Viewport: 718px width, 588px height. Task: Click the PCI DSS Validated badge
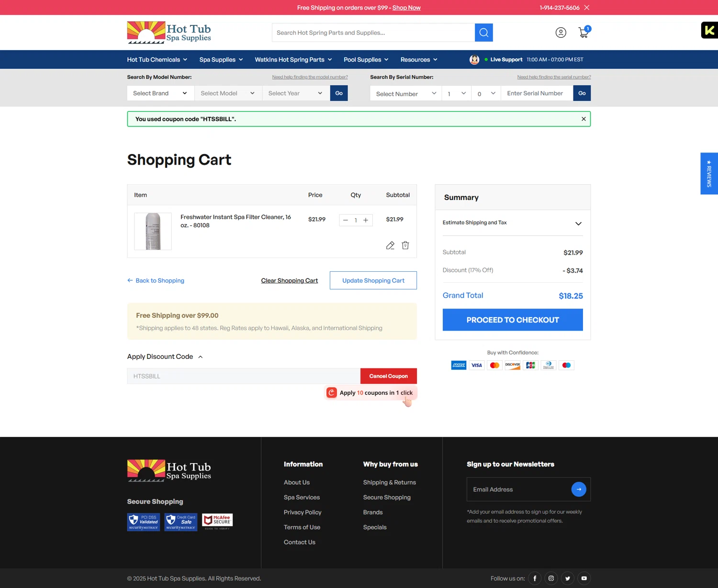coord(144,522)
